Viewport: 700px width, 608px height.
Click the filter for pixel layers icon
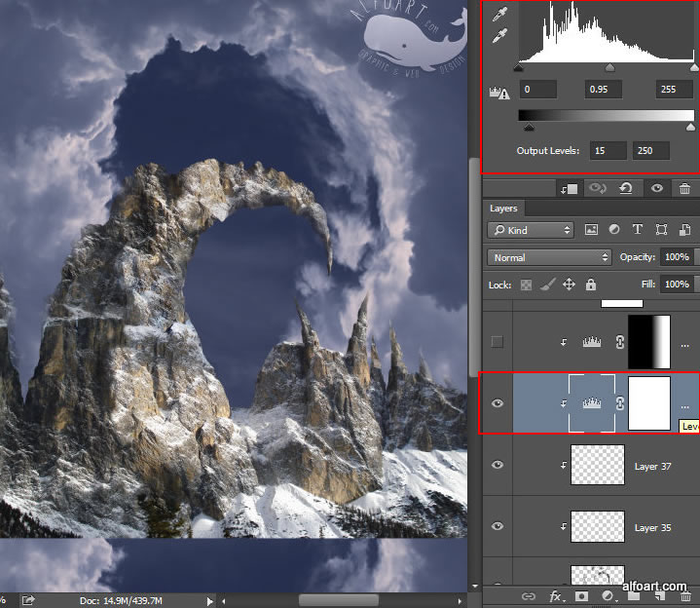(x=591, y=230)
